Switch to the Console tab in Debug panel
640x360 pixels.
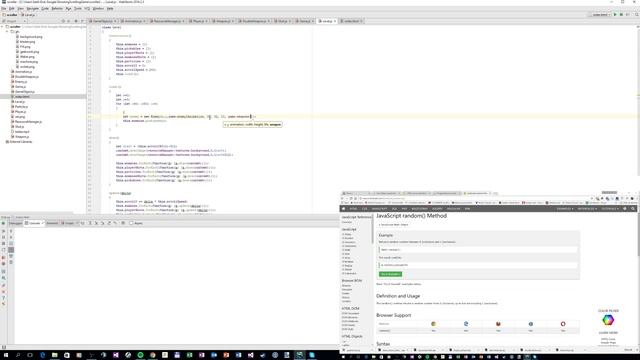point(33,223)
